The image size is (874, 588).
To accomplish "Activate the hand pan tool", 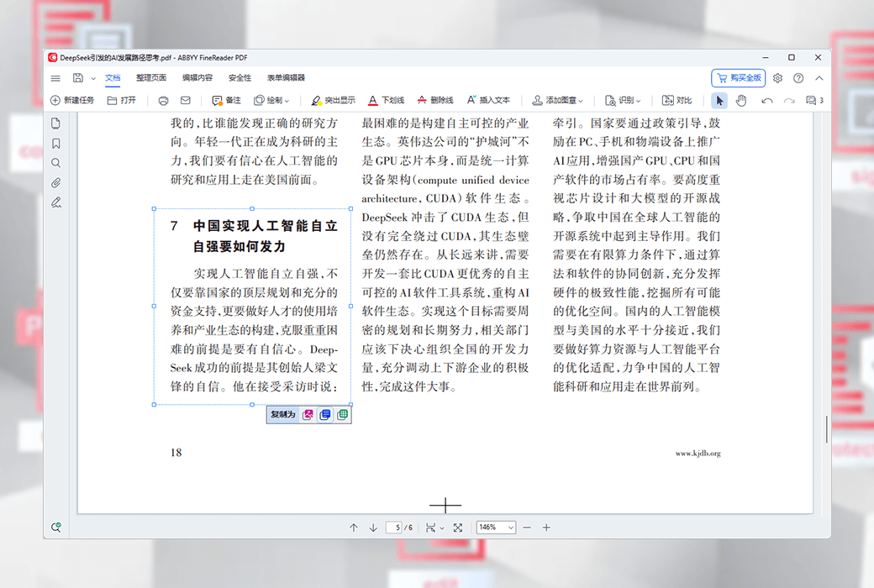I will (x=740, y=101).
